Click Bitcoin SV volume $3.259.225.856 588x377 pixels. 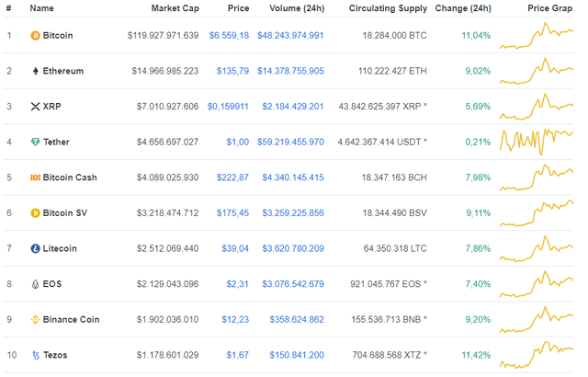point(293,213)
